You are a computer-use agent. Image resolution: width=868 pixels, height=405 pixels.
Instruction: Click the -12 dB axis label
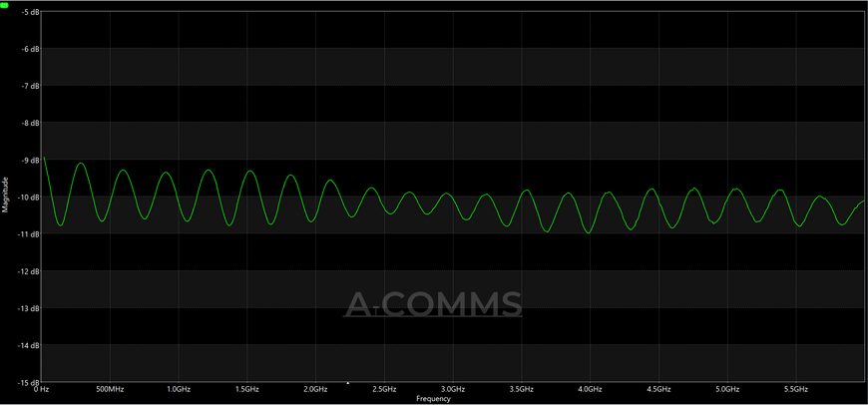30,271
